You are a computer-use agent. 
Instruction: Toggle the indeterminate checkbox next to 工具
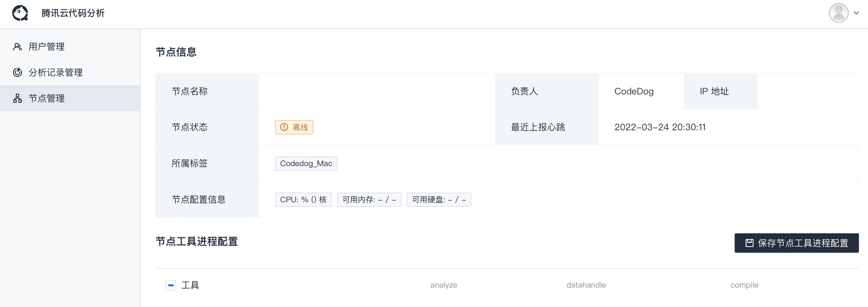(171, 285)
